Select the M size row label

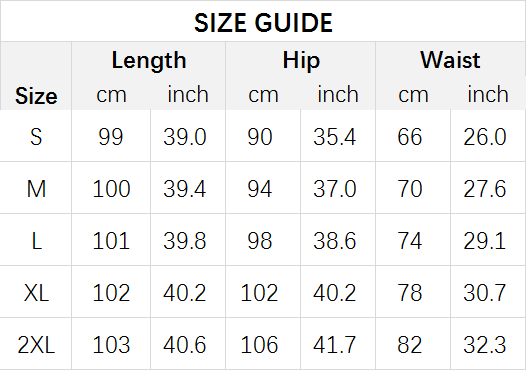point(36,189)
